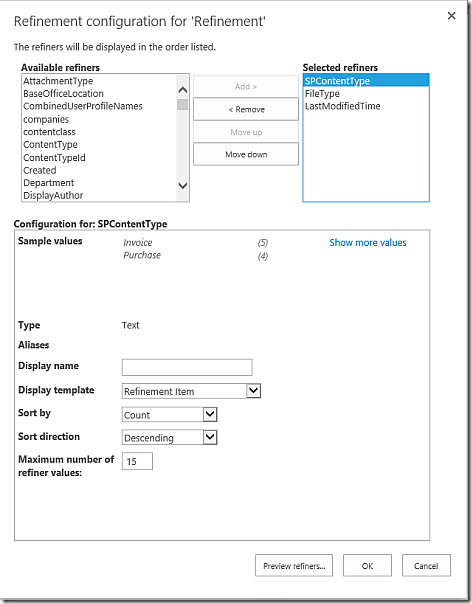Open the Show more values link
This screenshot has width=472, height=604.
click(x=368, y=243)
